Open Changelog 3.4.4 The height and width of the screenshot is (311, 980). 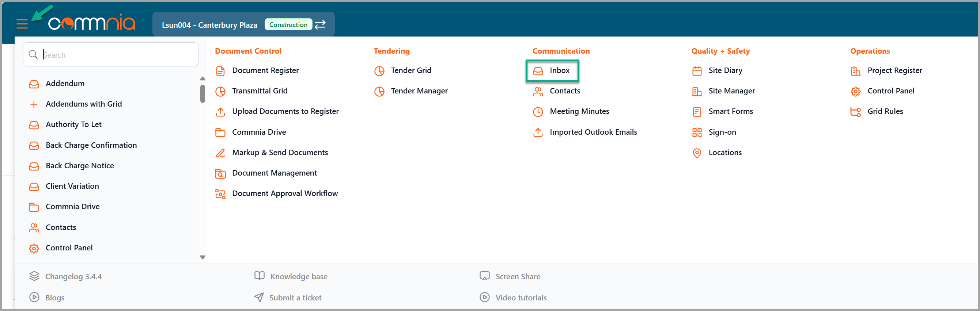pyautogui.click(x=73, y=276)
